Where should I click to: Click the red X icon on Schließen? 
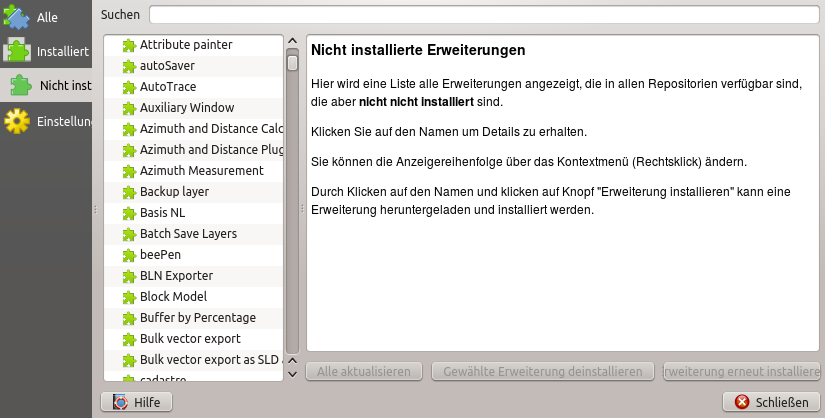coord(742,402)
